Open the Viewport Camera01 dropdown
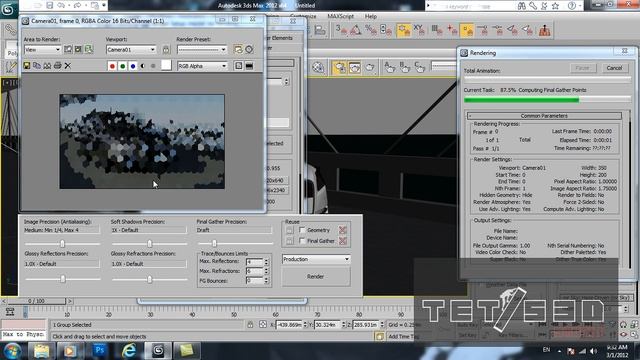The height and width of the screenshot is (360, 640). pyautogui.click(x=131, y=50)
